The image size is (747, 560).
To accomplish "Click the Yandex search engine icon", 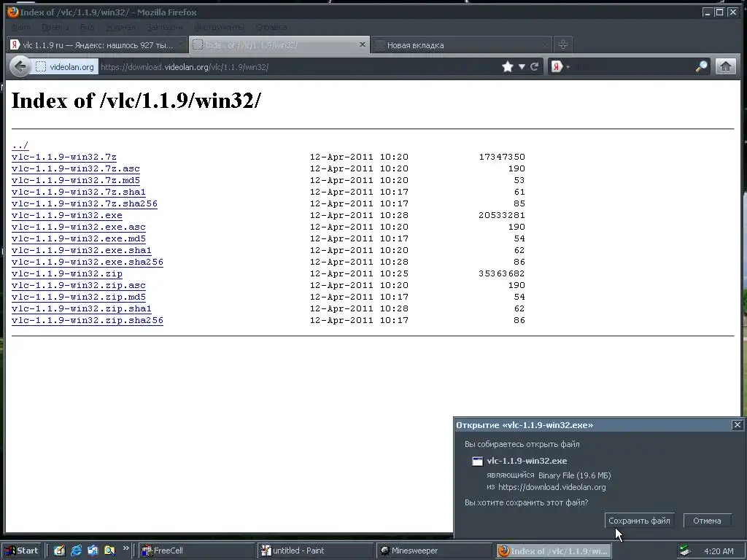I will pyautogui.click(x=557, y=66).
